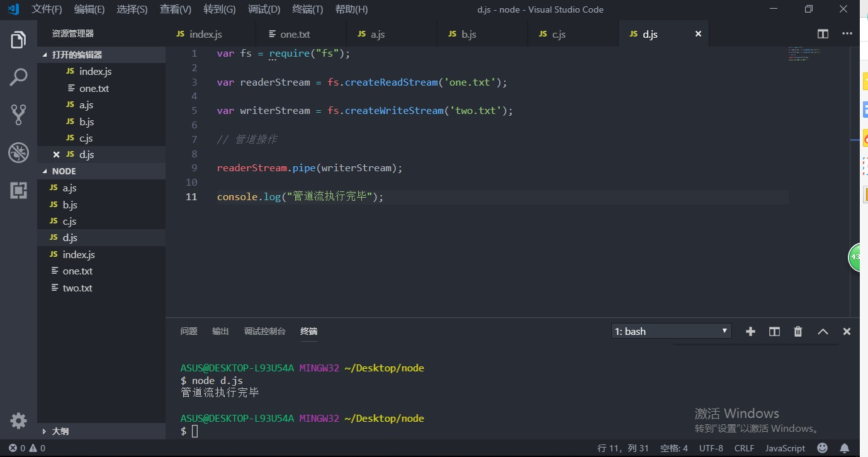Open the Terminal menu
This screenshot has width=868, height=457.
click(x=308, y=9)
